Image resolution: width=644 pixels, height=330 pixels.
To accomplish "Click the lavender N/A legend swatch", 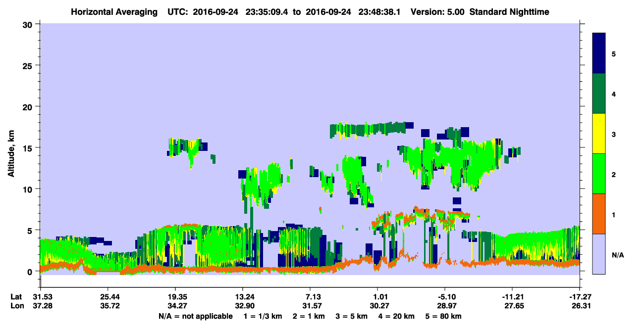I will pos(599,254).
